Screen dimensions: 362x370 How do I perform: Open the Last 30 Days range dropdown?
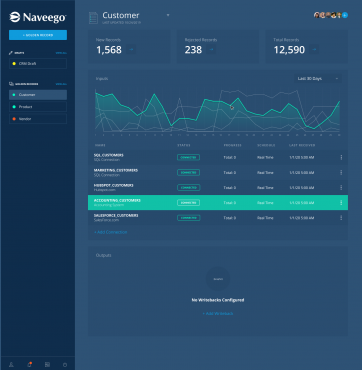pyautogui.click(x=318, y=79)
